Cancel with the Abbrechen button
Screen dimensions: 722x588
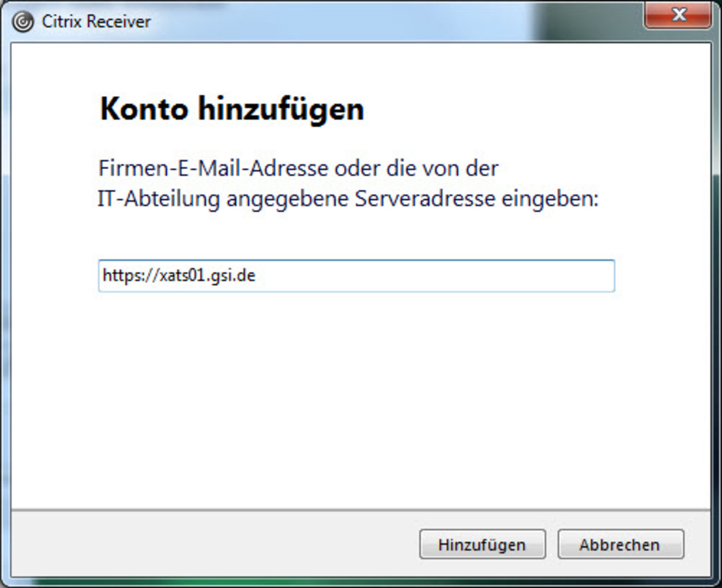coord(620,544)
